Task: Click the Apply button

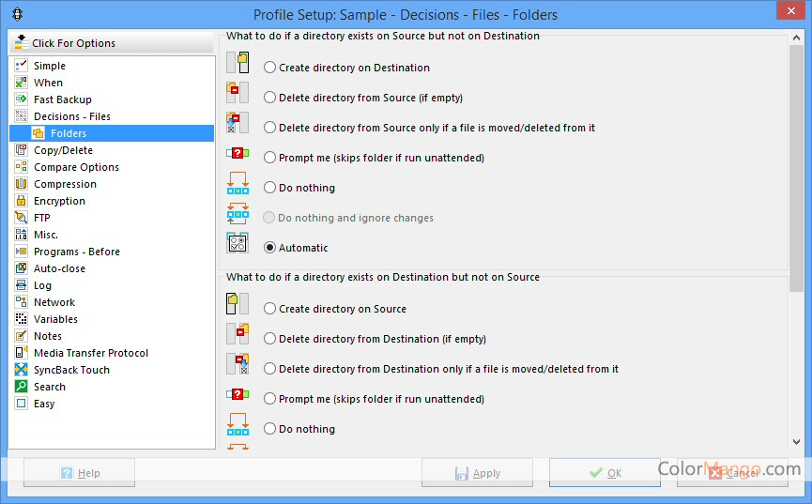Action: pyautogui.click(x=477, y=472)
